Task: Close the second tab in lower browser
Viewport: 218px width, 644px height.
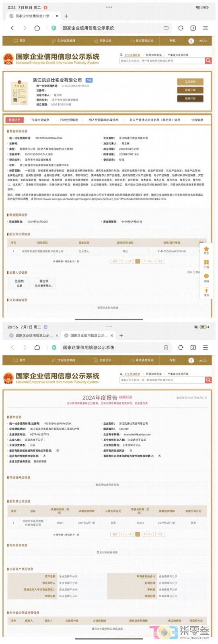Action: pos(112,335)
